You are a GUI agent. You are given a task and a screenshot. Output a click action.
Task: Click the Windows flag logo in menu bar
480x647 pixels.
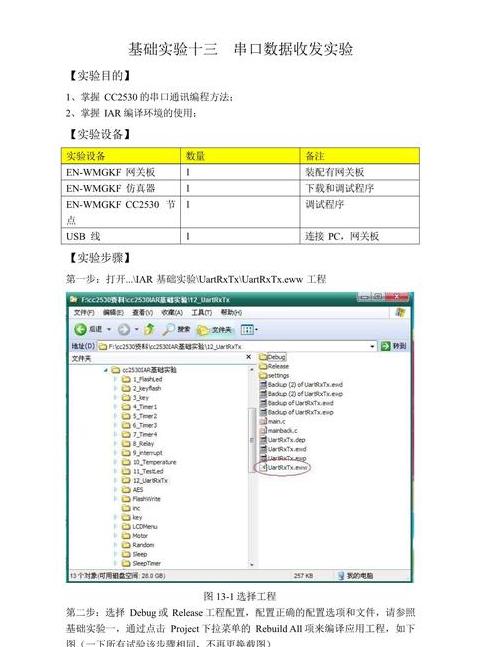[x=400, y=312]
